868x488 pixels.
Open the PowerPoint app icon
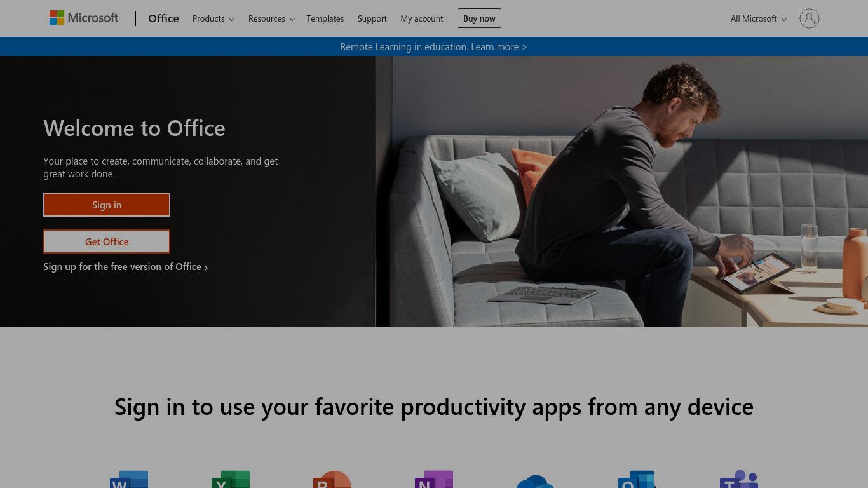pyautogui.click(x=332, y=480)
